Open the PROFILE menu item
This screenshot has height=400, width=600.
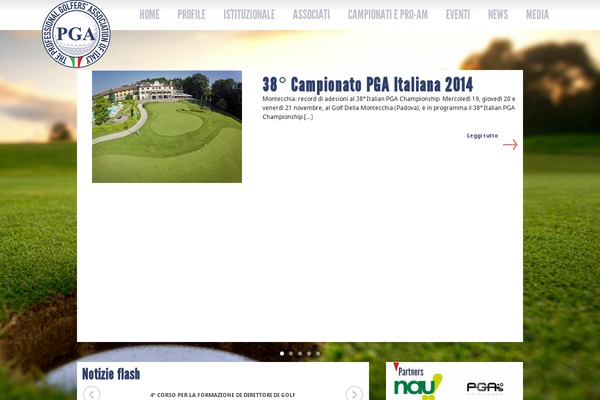click(x=191, y=15)
